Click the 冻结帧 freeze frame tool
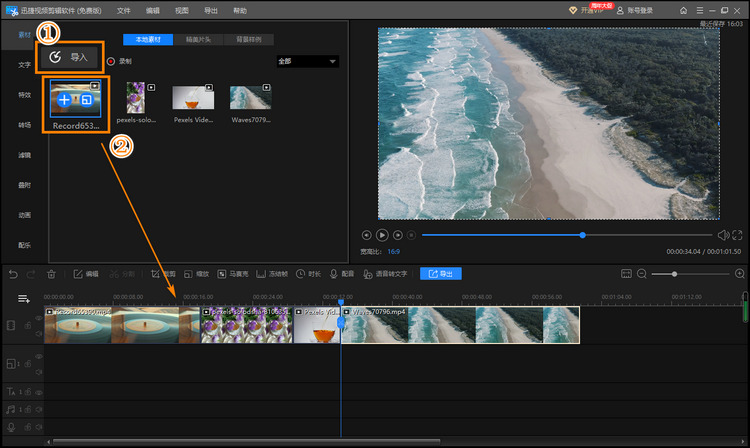This screenshot has height=448, width=750. click(x=272, y=274)
